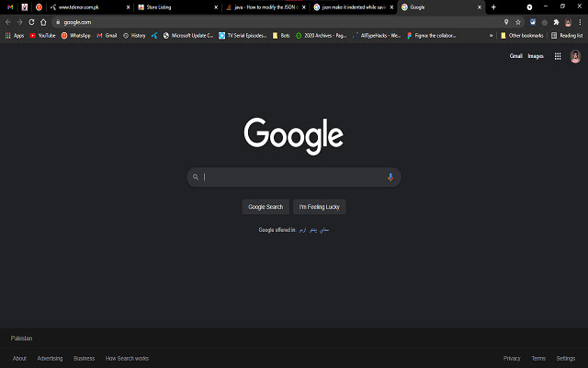588x368 pixels.
Task: Open a new tab with plus button
Action: point(493,7)
